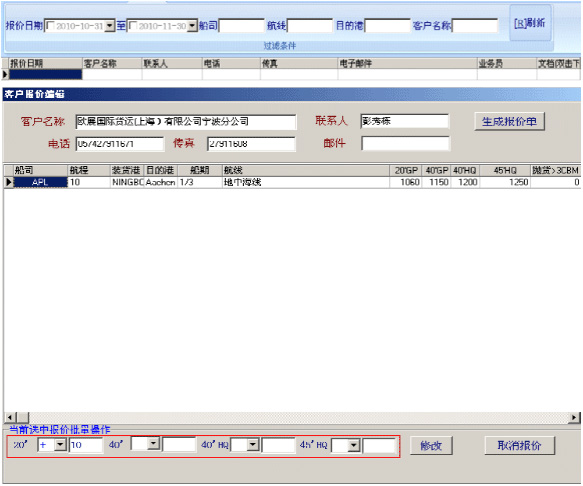Open the 45' HQ operator dropdown
Viewport: 583px width, 486px height.
click(354, 445)
